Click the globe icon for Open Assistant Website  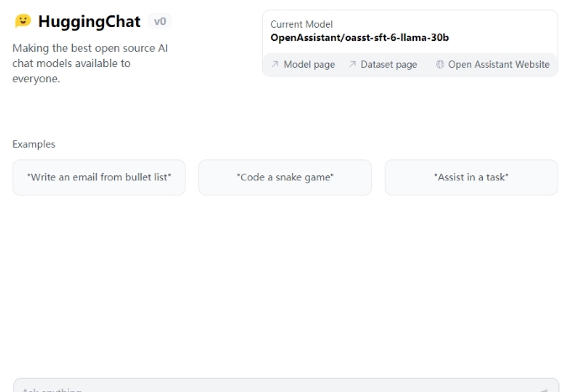tap(440, 65)
